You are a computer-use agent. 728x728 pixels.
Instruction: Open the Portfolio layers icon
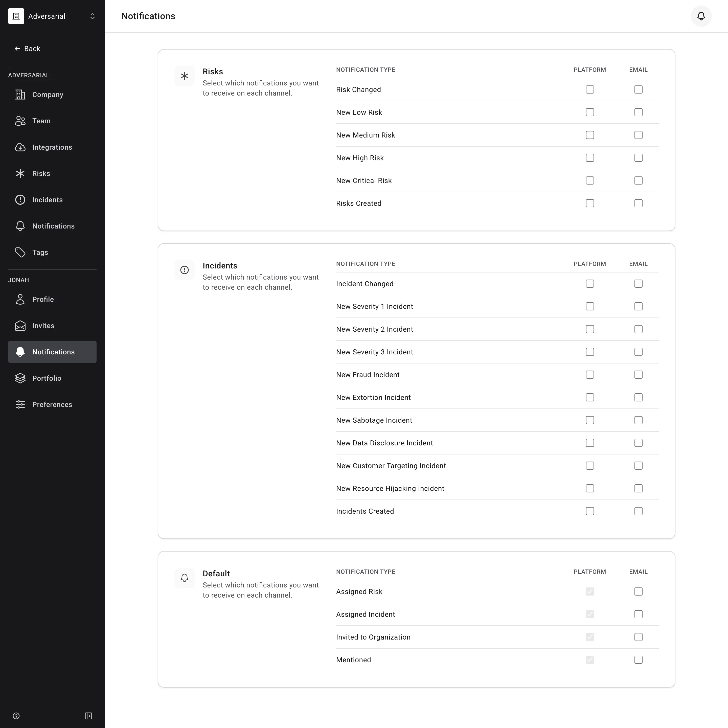coord(20,378)
